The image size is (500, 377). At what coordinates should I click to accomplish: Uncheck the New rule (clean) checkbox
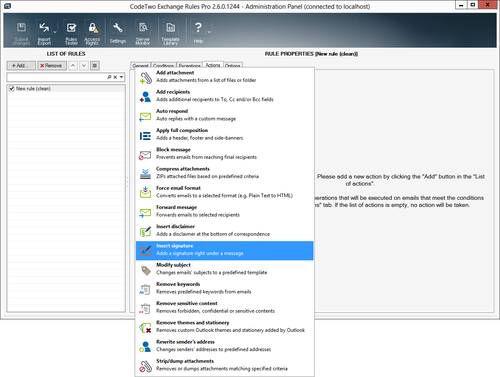(x=12, y=89)
